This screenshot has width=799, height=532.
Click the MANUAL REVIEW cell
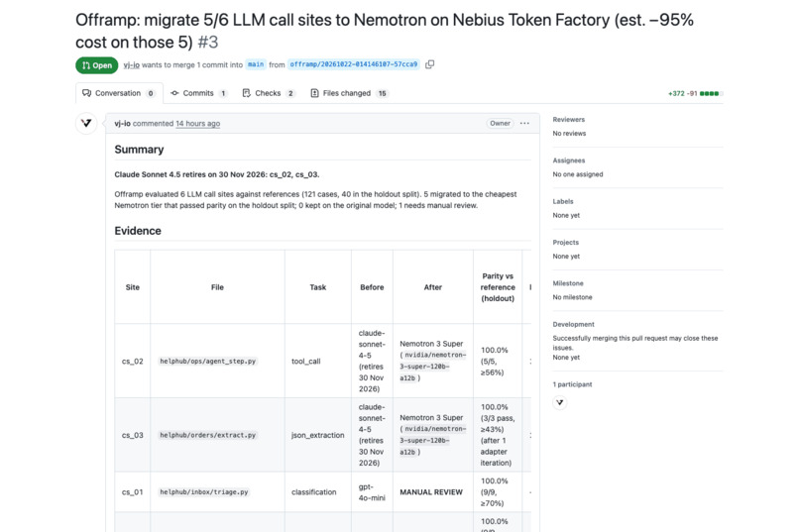click(x=432, y=491)
